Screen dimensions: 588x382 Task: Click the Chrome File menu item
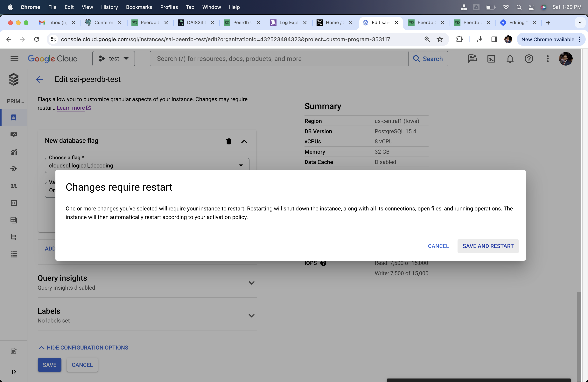52,7
